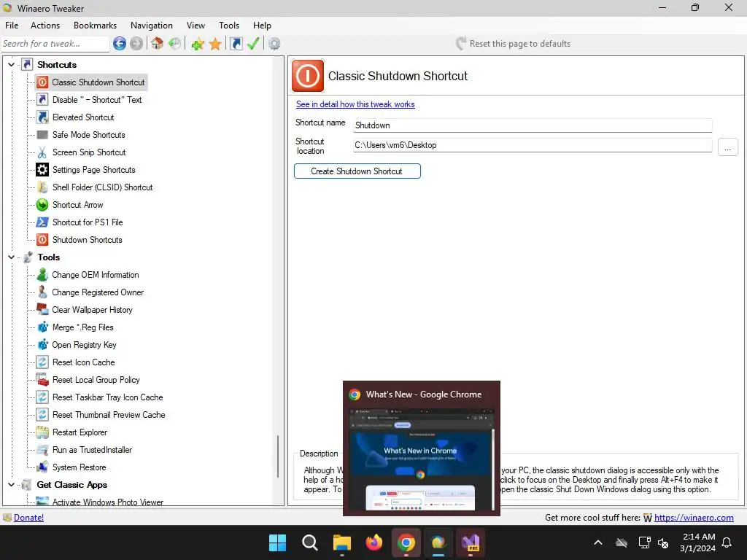Open File Explorer from the taskbar
747x560 pixels.
click(x=342, y=542)
